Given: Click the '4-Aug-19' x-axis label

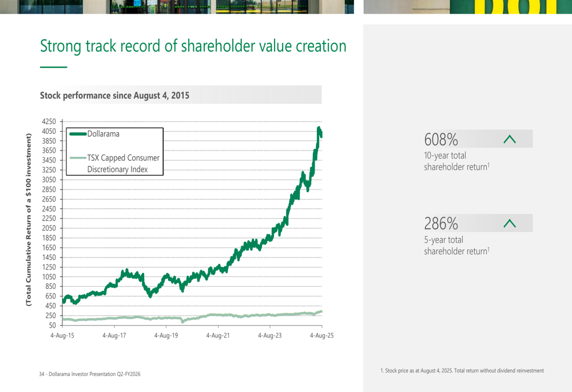Looking at the screenshot, I should (x=166, y=335).
